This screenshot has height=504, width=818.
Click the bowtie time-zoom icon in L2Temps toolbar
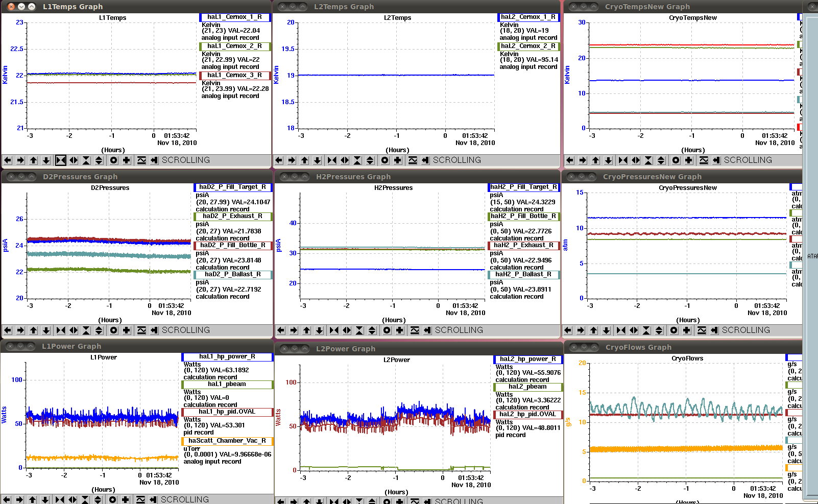pos(332,160)
